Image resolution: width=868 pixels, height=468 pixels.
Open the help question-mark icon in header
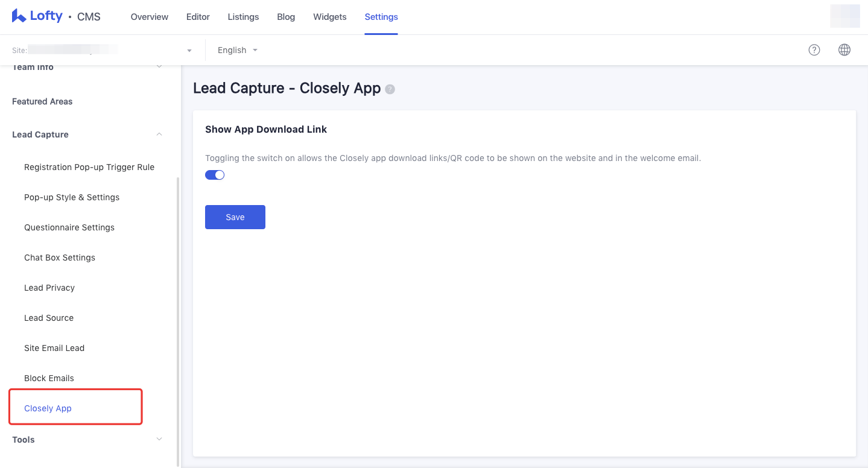(x=814, y=50)
